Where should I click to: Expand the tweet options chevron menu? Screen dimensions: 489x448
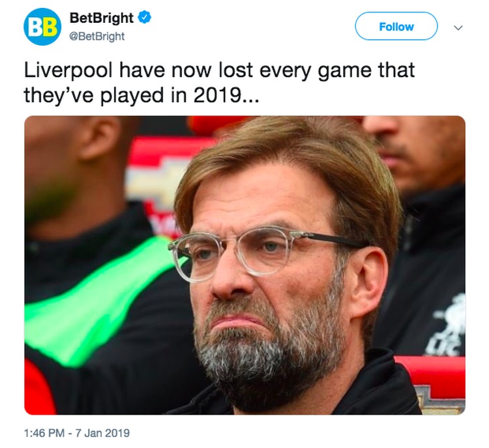click(x=458, y=27)
